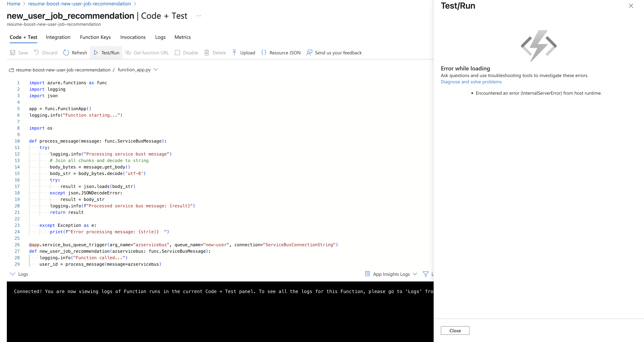Image resolution: width=644 pixels, height=342 pixels.
Task: Click Diagnose and solve problems link
Action: point(471,82)
